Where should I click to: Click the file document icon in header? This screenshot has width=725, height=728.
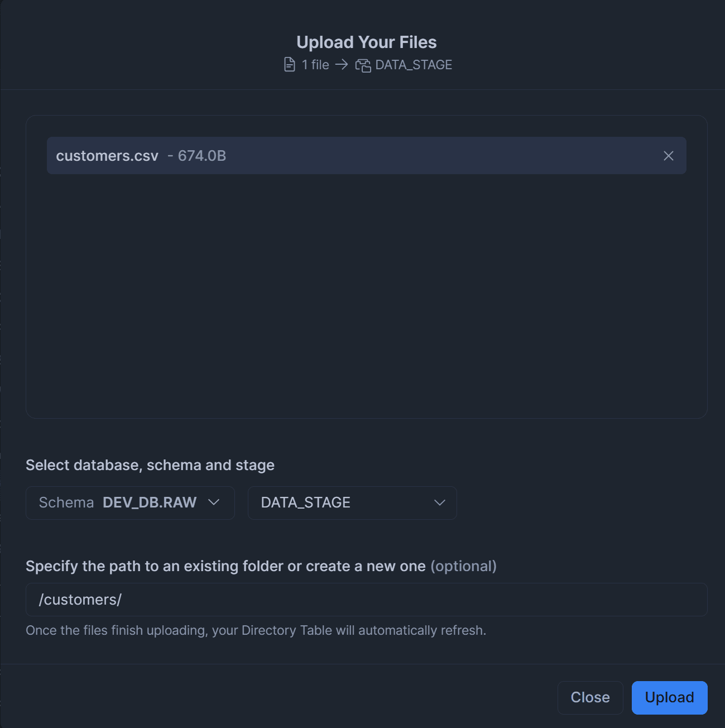tap(289, 65)
